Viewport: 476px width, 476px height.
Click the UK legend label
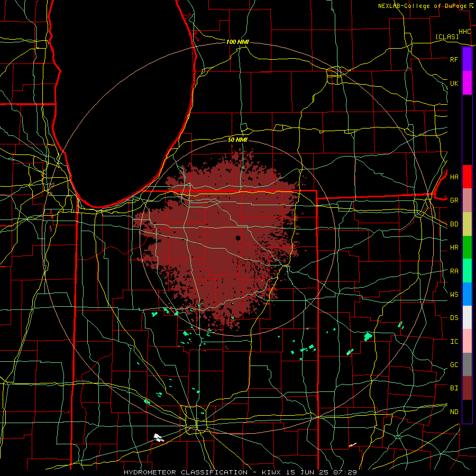click(x=454, y=83)
